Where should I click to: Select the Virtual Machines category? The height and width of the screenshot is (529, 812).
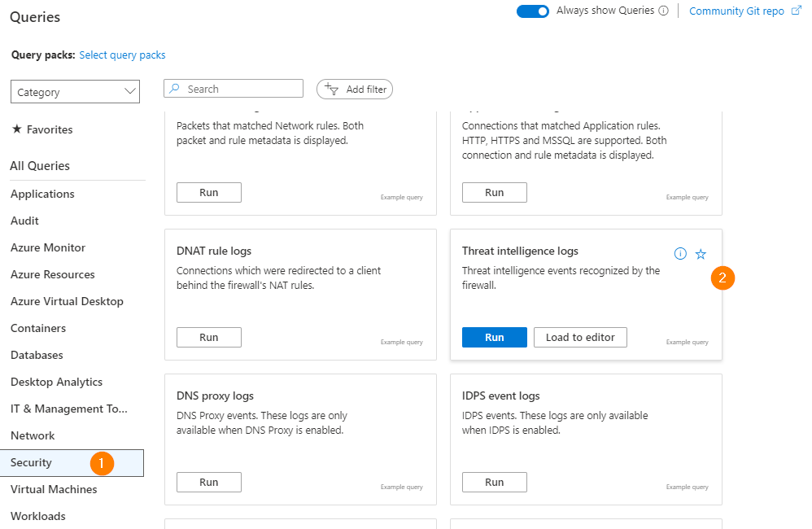point(54,490)
